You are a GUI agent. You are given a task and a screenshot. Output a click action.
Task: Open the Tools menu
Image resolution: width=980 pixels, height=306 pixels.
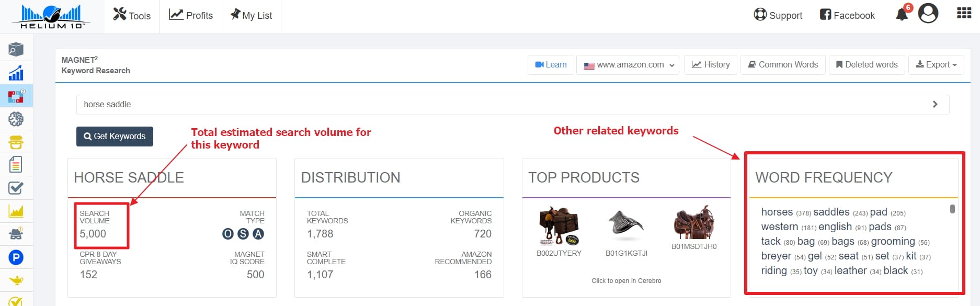[132, 16]
